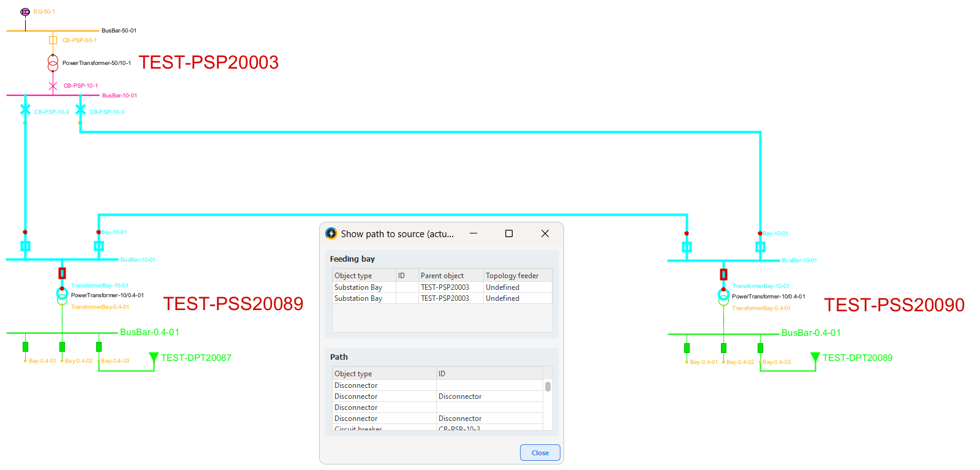Viewport: 980px width, 470px height.
Task: Select red disconnector under TEST-PSS20089's 10 kV busbar
Action: click(62, 273)
